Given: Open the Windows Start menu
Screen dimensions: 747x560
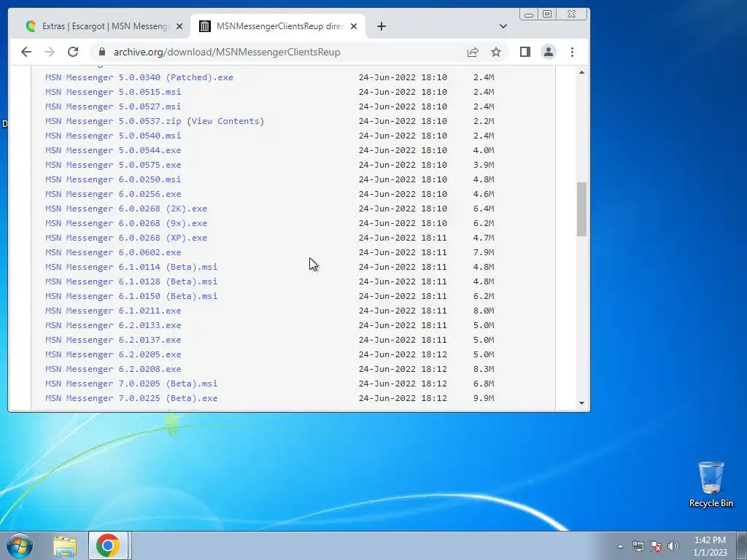Looking at the screenshot, I should tap(20, 545).
